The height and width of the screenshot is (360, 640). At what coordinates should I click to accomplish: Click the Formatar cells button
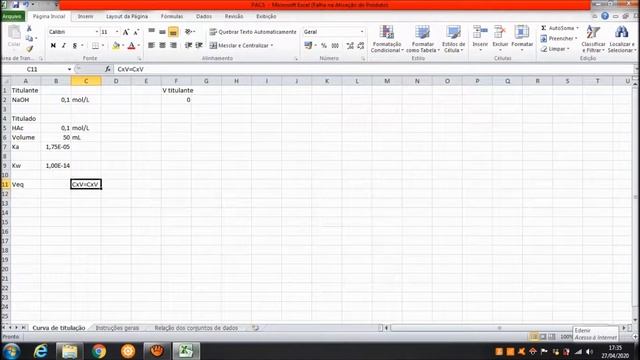point(522,39)
